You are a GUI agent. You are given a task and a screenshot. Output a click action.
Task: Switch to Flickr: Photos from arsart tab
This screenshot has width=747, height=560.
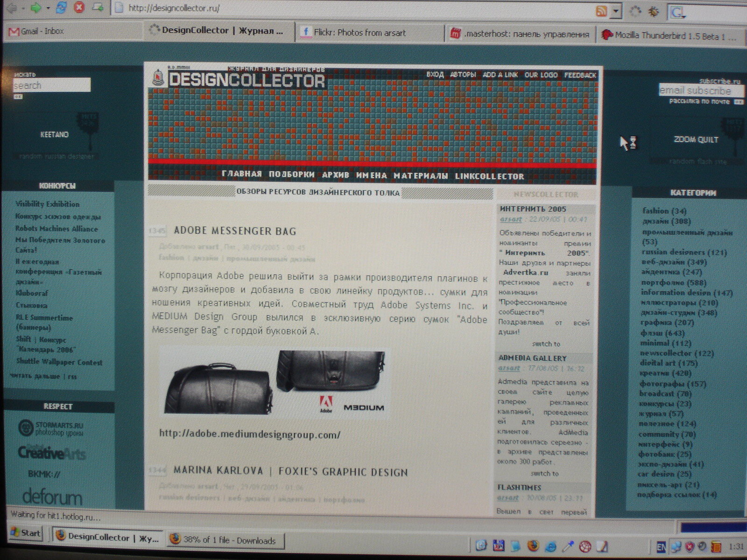pos(369,32)
